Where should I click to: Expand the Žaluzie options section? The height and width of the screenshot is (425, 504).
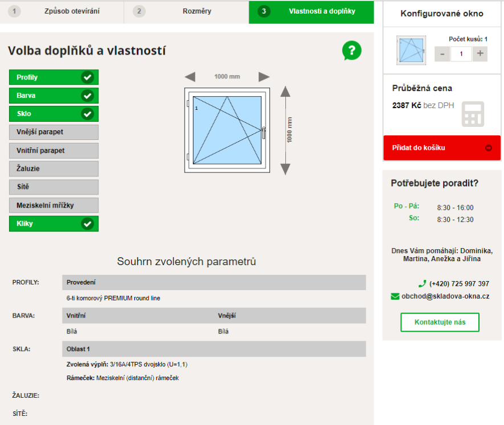(54, 169)
